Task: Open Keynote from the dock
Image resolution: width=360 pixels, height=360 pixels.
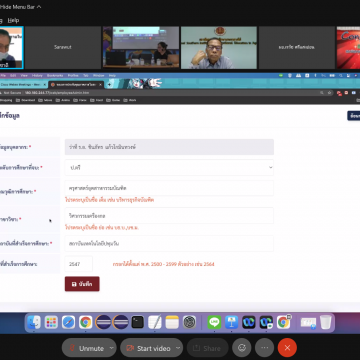Action: point(231,322)
